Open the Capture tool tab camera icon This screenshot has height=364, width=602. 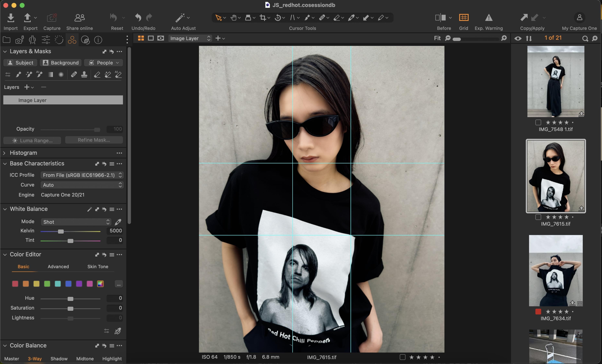point(20,40)
